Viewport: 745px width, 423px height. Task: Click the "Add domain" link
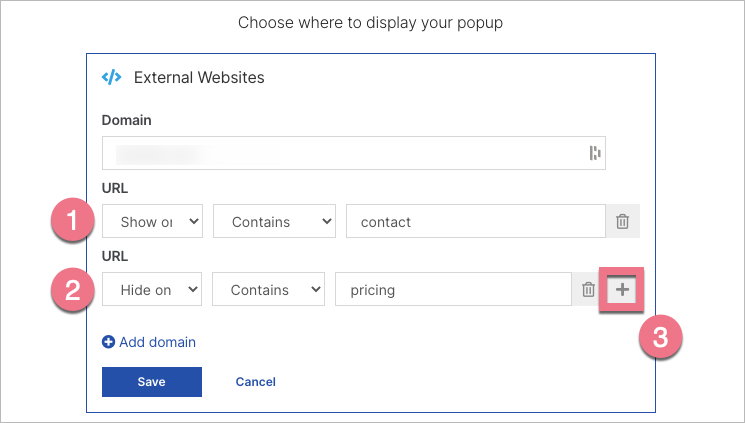pyautogui.click(x=149, y=342)
